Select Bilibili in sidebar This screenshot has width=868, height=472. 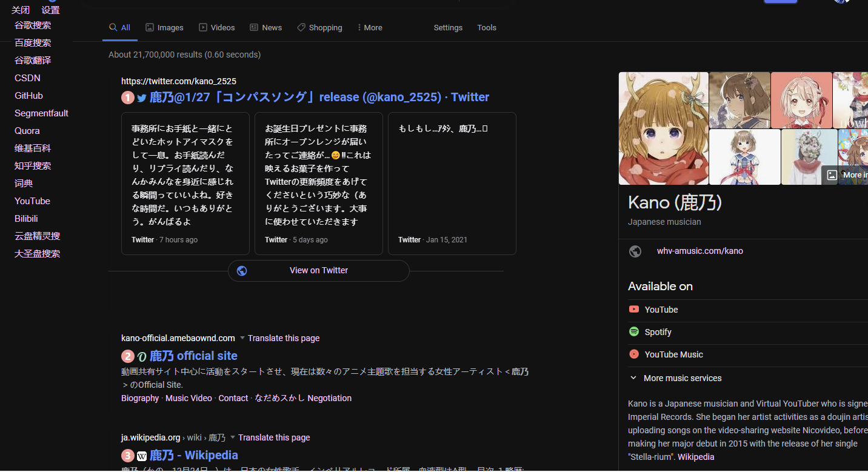[26, 219]
